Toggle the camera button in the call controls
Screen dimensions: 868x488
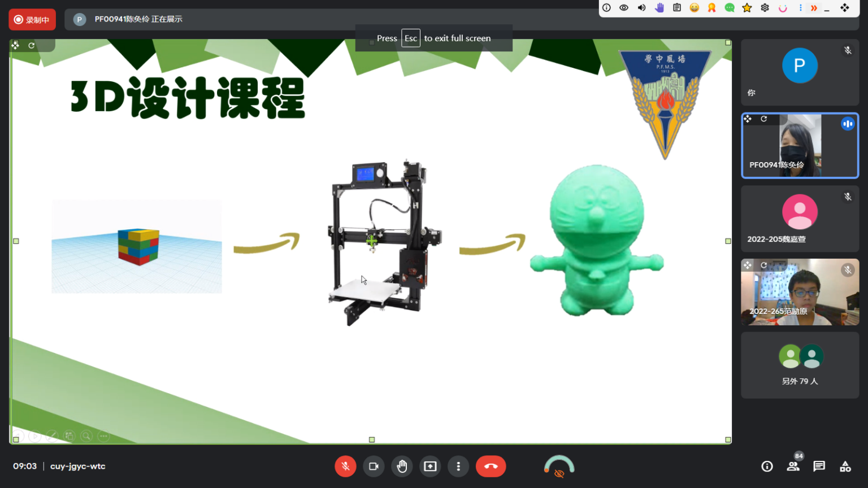(374, 467)
